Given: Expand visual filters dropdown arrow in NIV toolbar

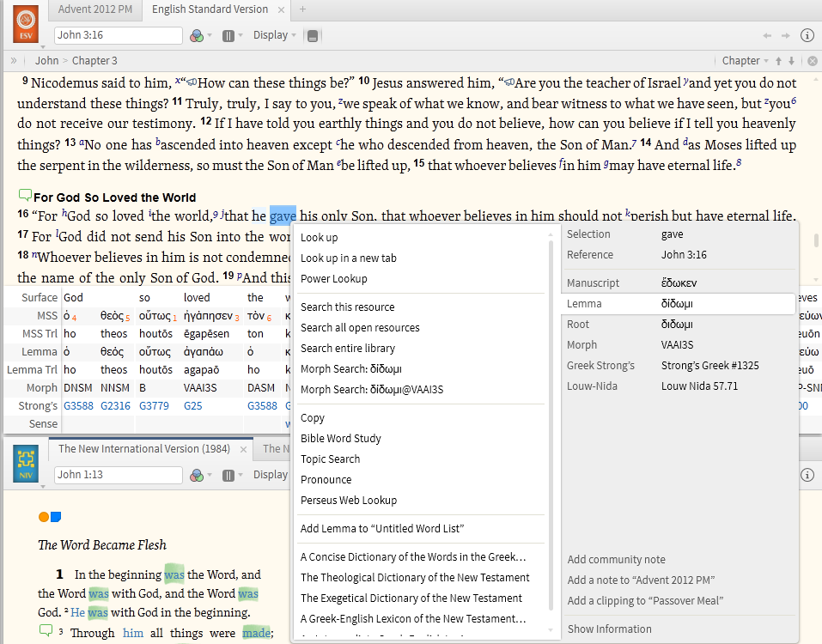Looking at the screenshot, I should pos(210,475).
